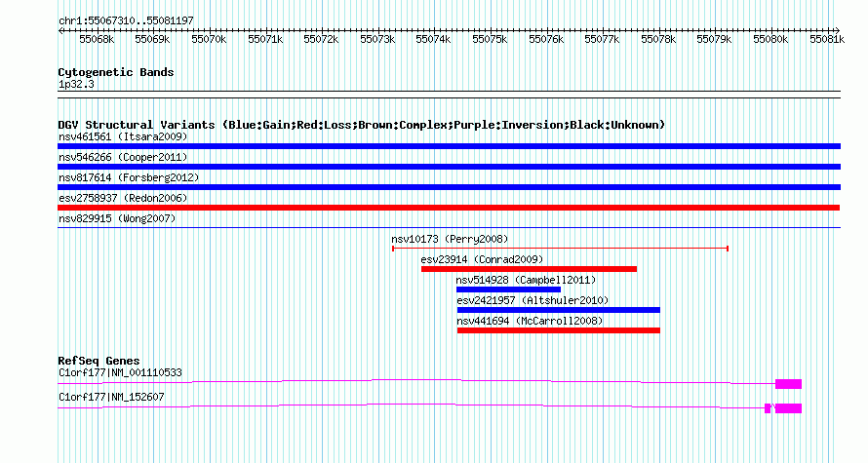Click the nsv514928 (Campbell2011) label
Viewport: 868px width, 463px height.
click(526, 280)
